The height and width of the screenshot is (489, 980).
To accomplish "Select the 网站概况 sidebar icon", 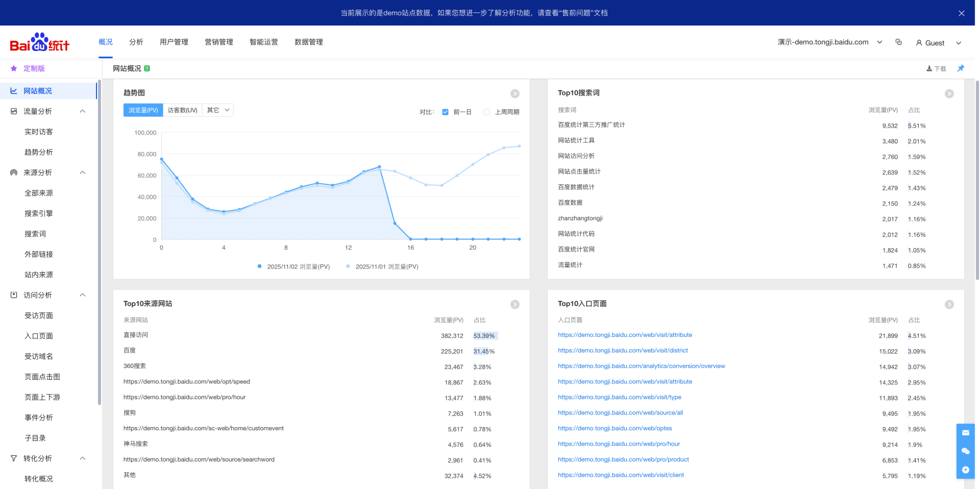I will pos(13,91).
